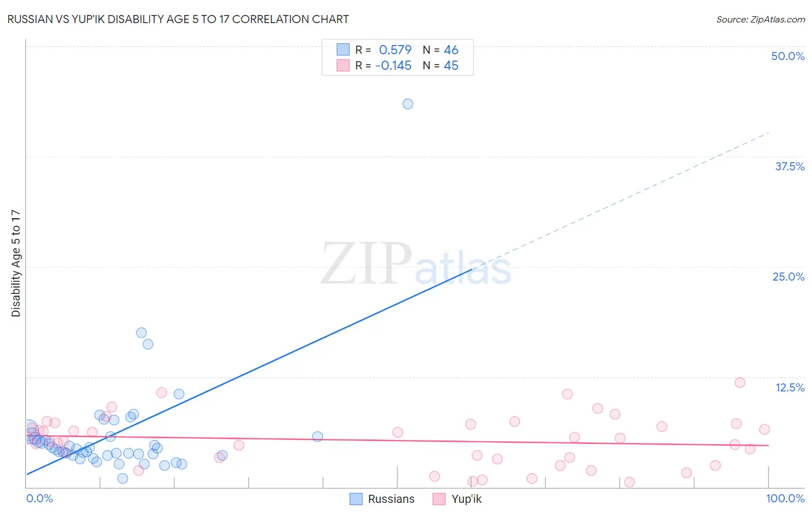The height and width of the screenshot is (515, 812).
Task: Click the Disability Age 5 to 17 axis title
Action: pos(16,263)
